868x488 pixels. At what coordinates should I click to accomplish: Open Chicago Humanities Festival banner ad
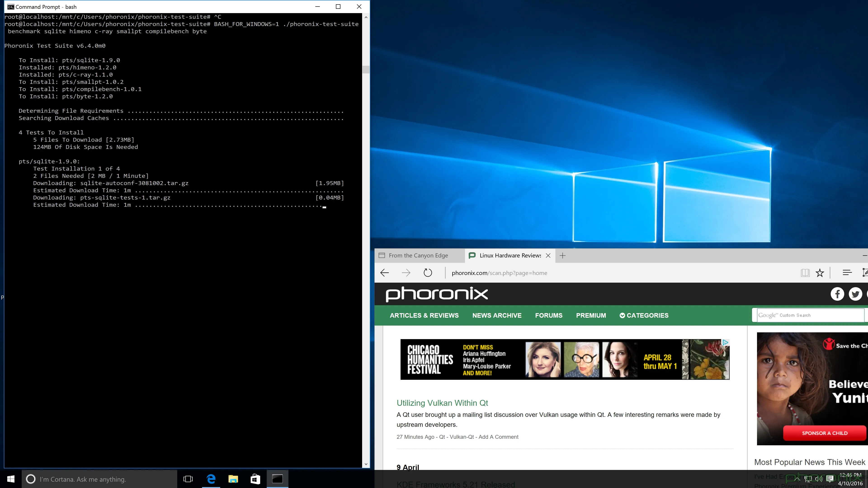coord(565,359)
